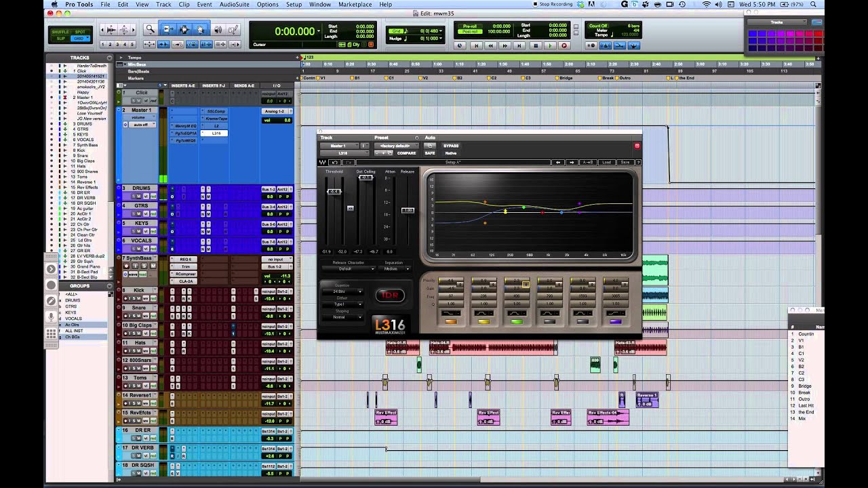The height and width of the screenshot is (488, 868).
Task: Toggle the metronome click icon
Action: tap(605, 45)
